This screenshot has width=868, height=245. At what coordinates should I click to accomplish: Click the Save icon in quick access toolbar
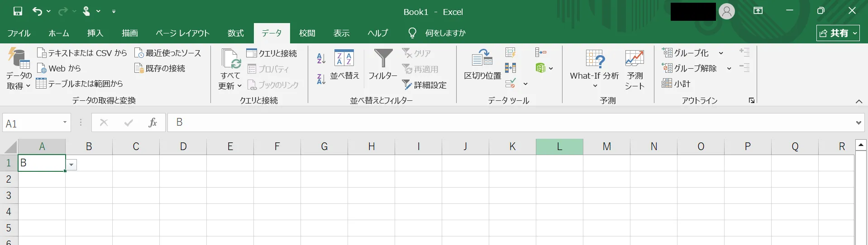click(x=18, y=11)
